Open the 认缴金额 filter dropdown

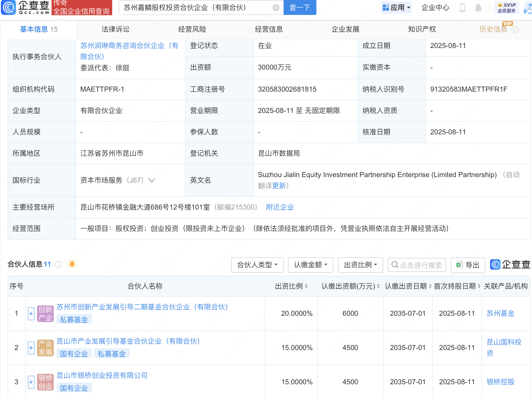pos(310,265)
